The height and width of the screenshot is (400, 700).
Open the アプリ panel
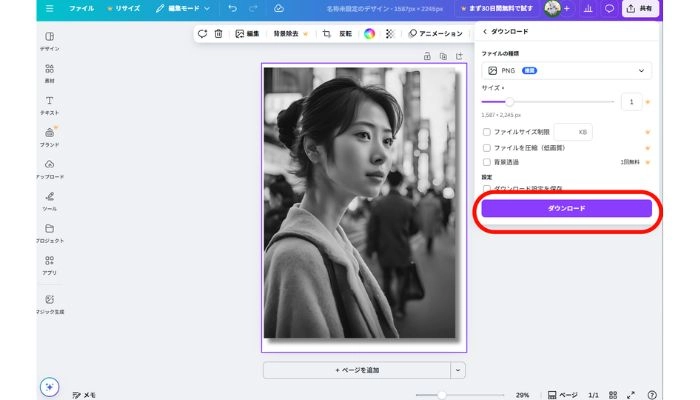pos(50,266)
